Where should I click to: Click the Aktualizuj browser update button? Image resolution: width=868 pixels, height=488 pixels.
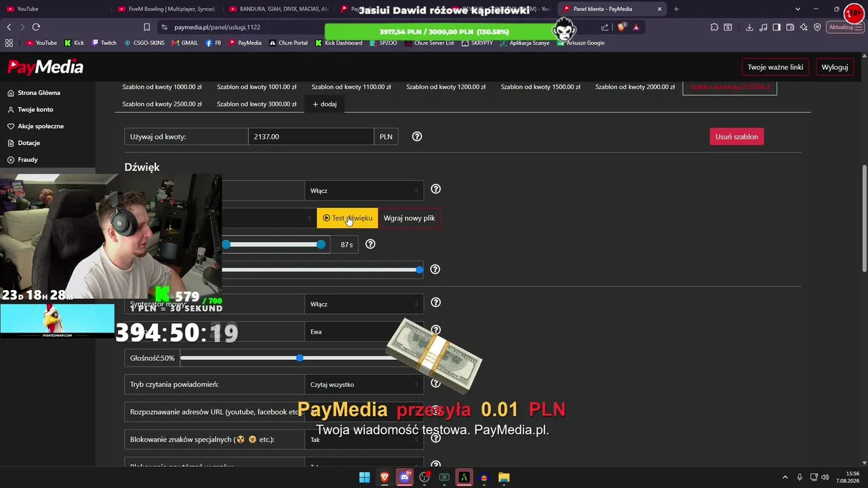[844, 27]
